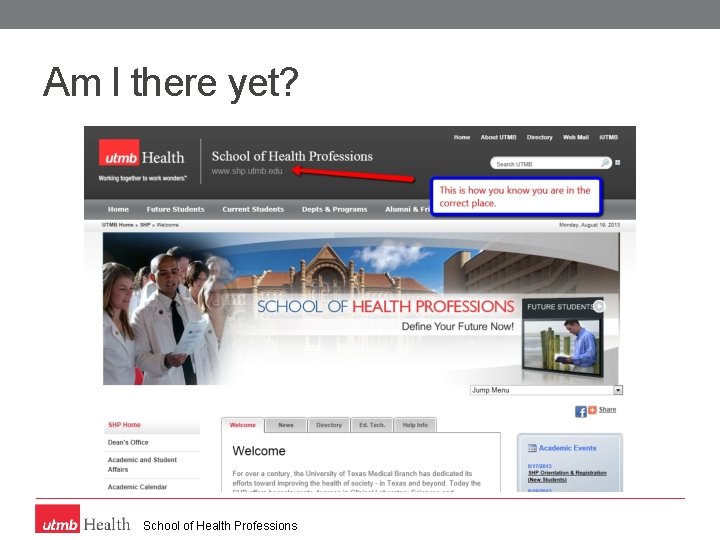
Task: Click the Define Your Future Now! tagline
Action: (458, 326)
